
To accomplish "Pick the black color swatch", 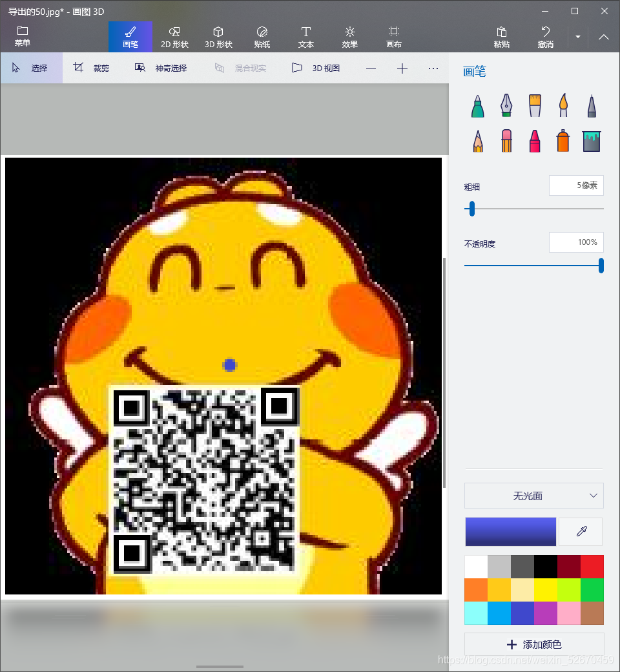I will [x=546, y=567].
